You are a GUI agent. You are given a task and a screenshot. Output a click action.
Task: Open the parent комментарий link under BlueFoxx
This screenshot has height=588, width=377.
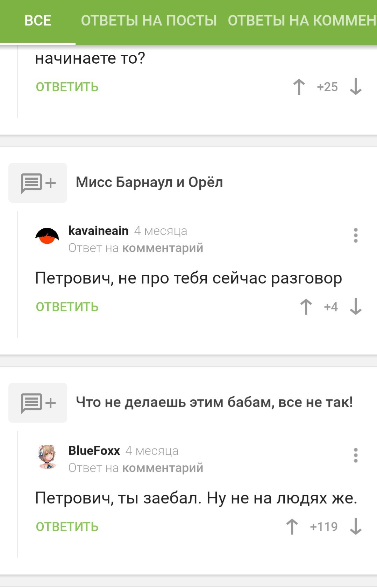click(163, 468)
